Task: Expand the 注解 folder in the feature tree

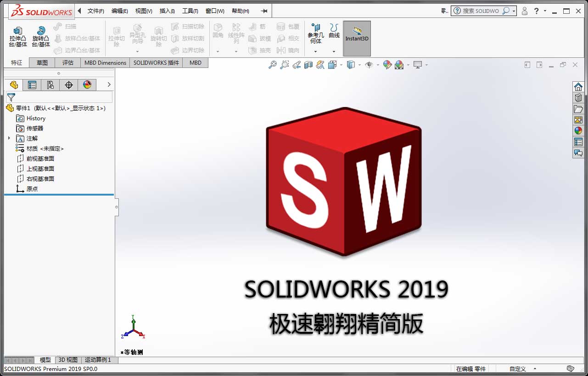Action: (8, 138)
